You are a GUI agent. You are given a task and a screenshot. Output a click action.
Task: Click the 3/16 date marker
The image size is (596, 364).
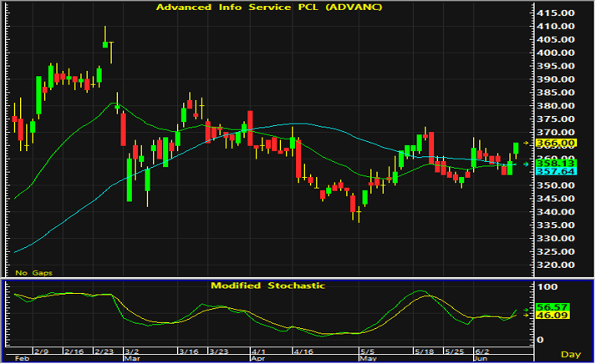click(189, 351)
